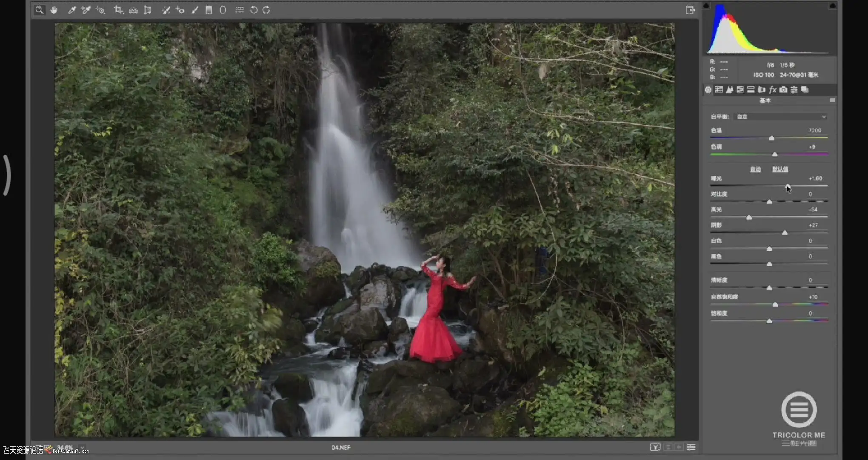Image resolution: width=868 pixels, height=460 pixels.
Task: Click the exposure (曝光) slider handle
Action: coord(788,186)
